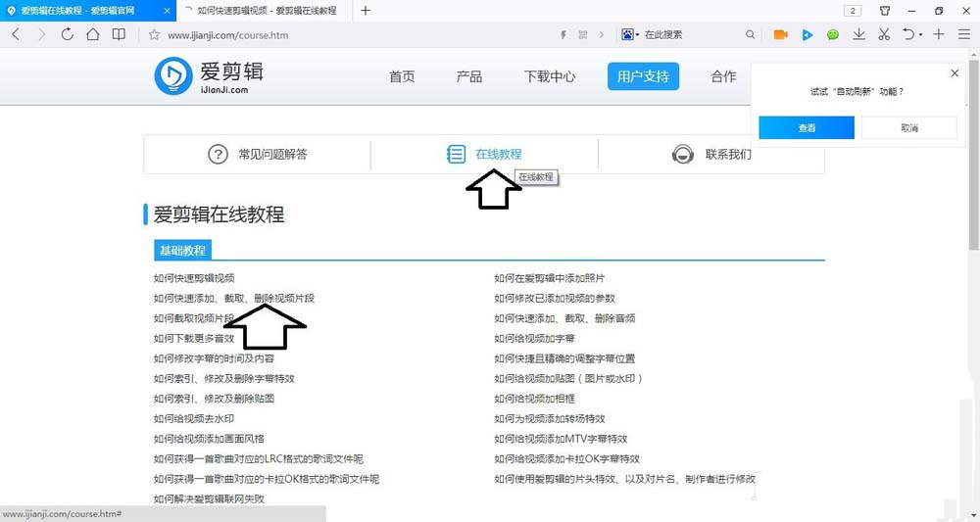Open tutorial 如何给视频去水印
980x522 pixels.
tap(194, 418)
